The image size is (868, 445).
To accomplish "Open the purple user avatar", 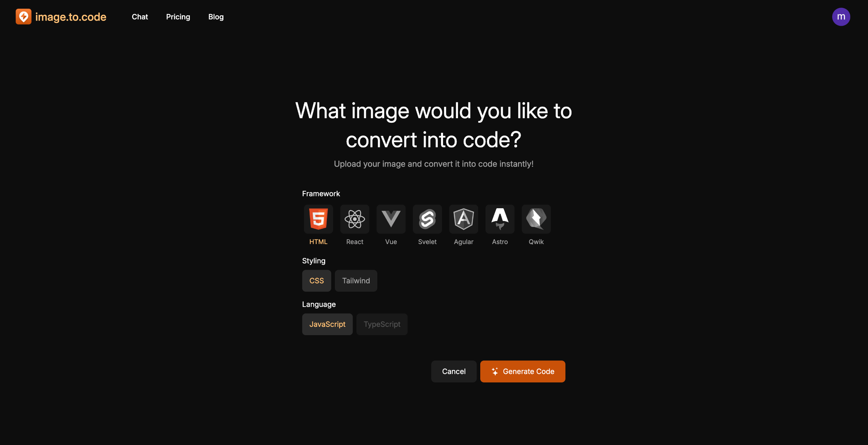I will click(841, 17).
